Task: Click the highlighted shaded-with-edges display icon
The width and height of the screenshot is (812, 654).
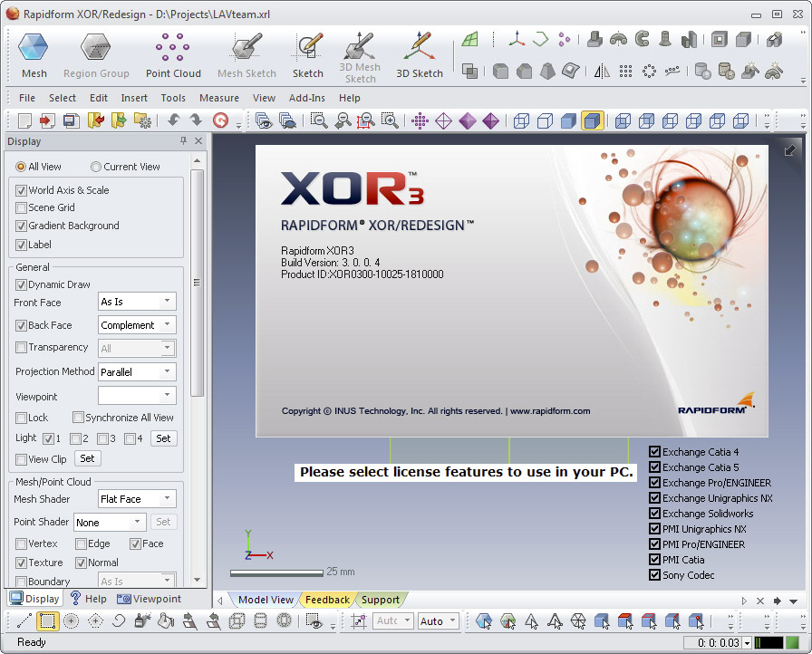Action: [x=592, y=120]
